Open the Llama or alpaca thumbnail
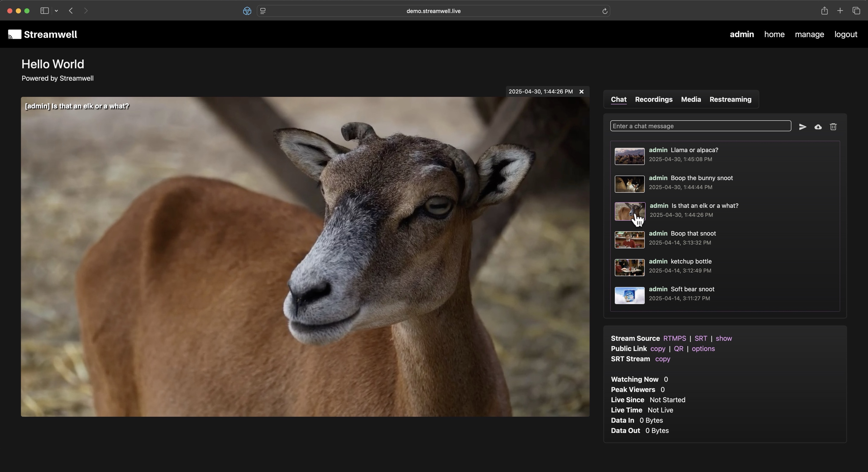 (629, 156)
